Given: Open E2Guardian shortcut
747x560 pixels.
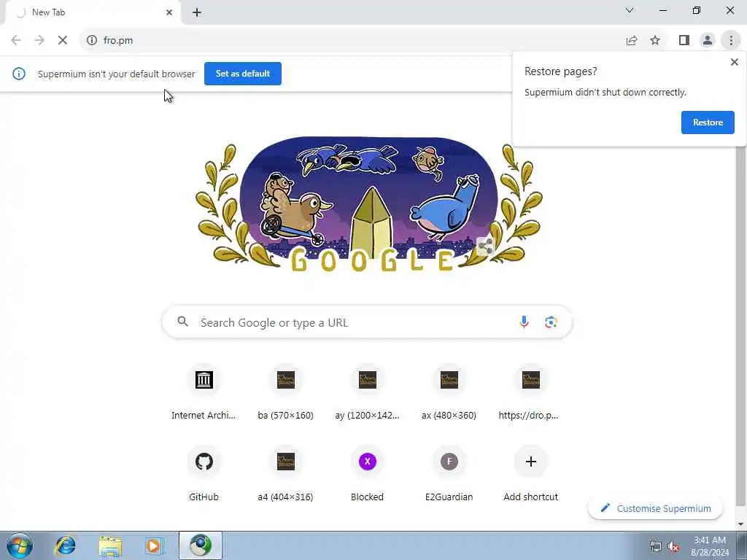Looking at the screenshot, I should point(449,475).
